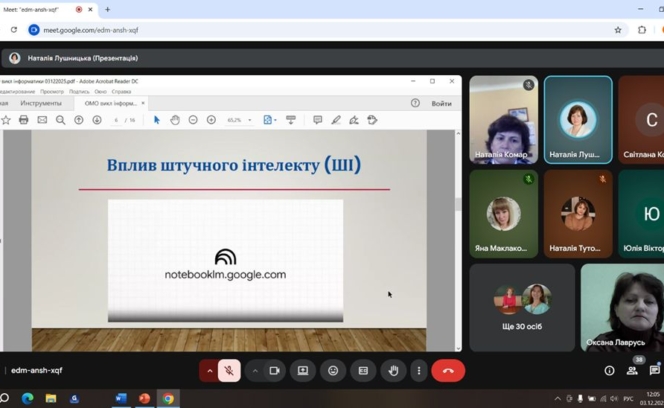Open emoji reactions in Meet
The height and width of the screenshot is (408, 664).
tap(333, 371)
